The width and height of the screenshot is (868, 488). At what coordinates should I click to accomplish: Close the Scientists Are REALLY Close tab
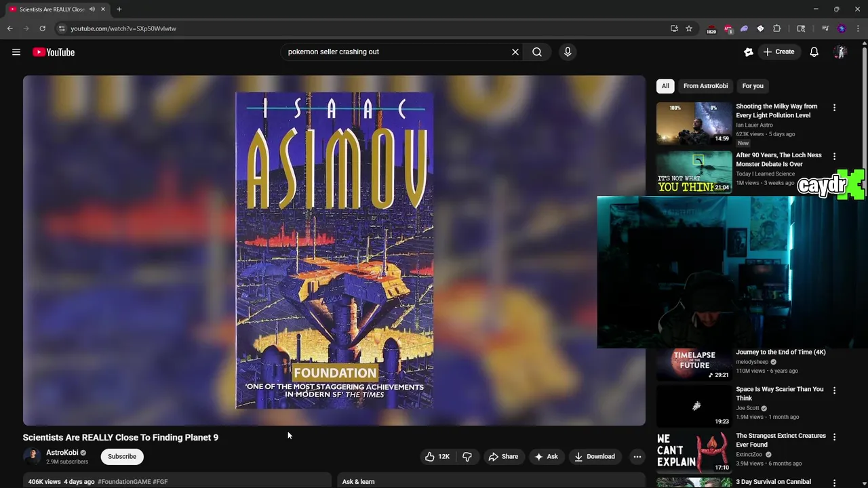[103, 9]
